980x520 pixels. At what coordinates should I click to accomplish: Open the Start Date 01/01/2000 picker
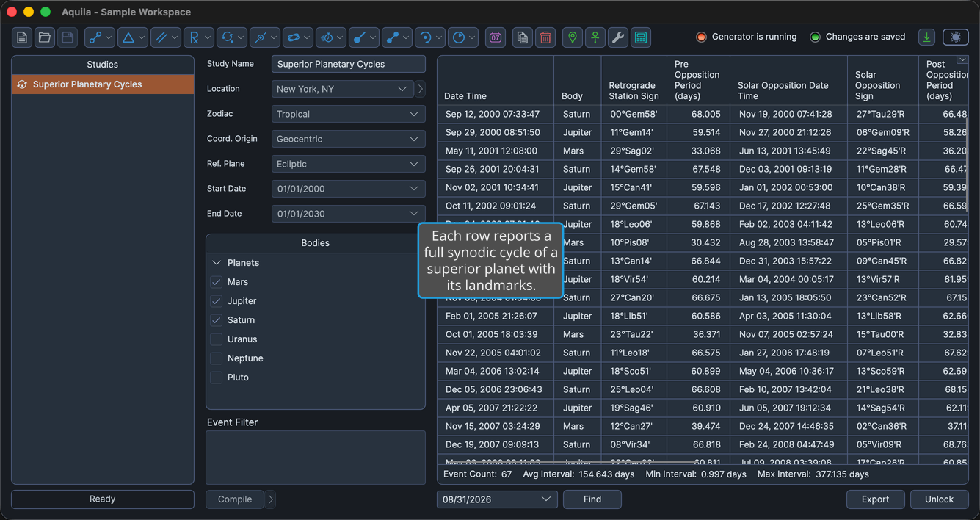(349, 189)
